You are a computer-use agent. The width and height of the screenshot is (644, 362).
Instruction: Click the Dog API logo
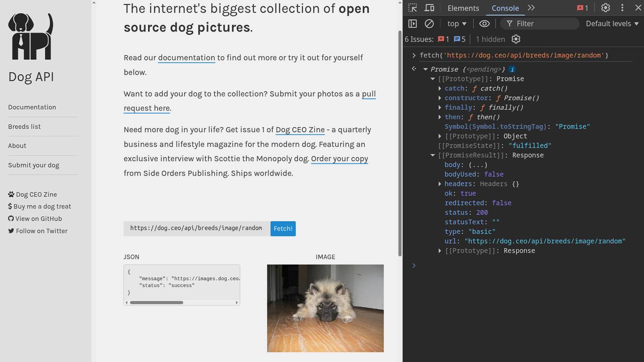(31, 36)
